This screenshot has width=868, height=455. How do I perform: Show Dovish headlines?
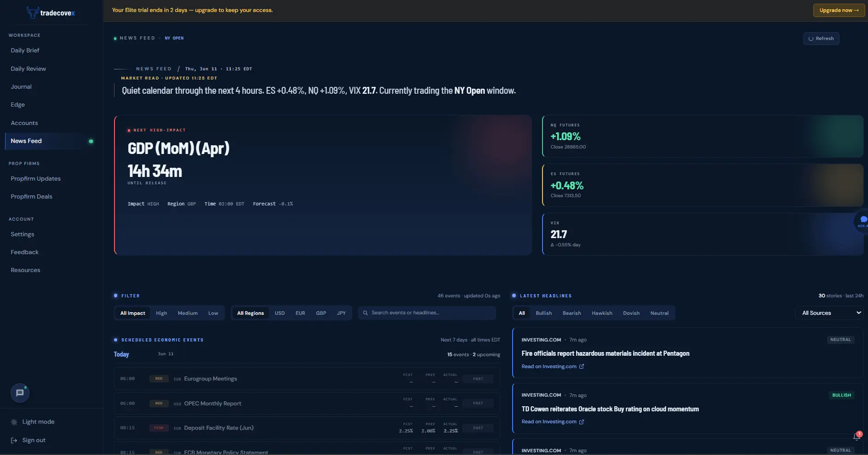631,313
